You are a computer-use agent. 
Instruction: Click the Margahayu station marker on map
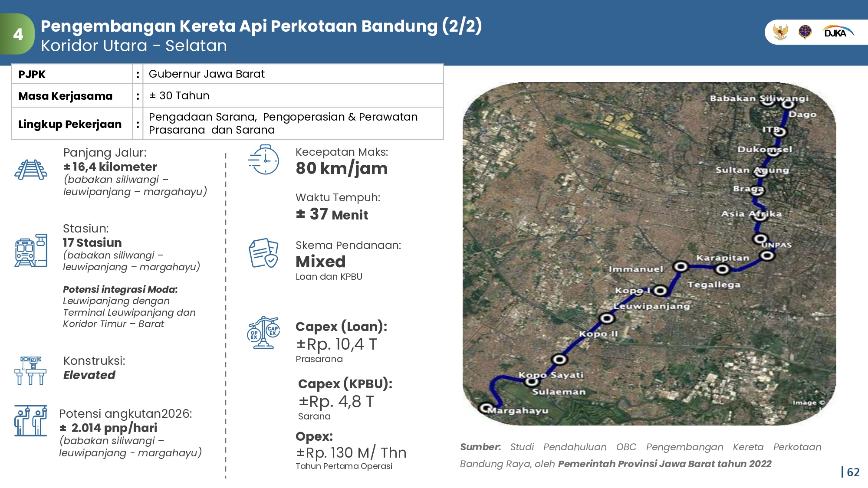point(485,408)
